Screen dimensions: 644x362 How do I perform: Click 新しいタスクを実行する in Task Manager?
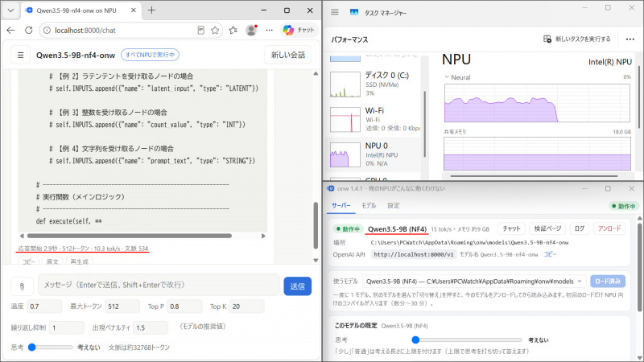(577, 39)
